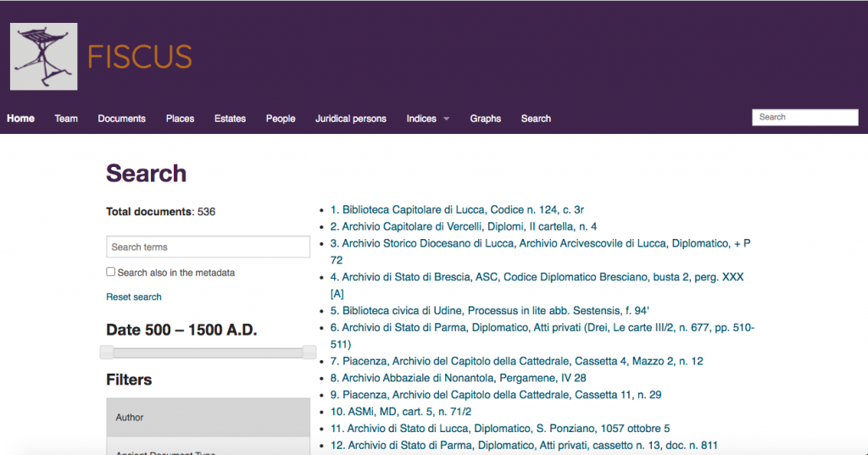Select Search in the navigation bar
The image size is (868, 455).
point(536,119)
